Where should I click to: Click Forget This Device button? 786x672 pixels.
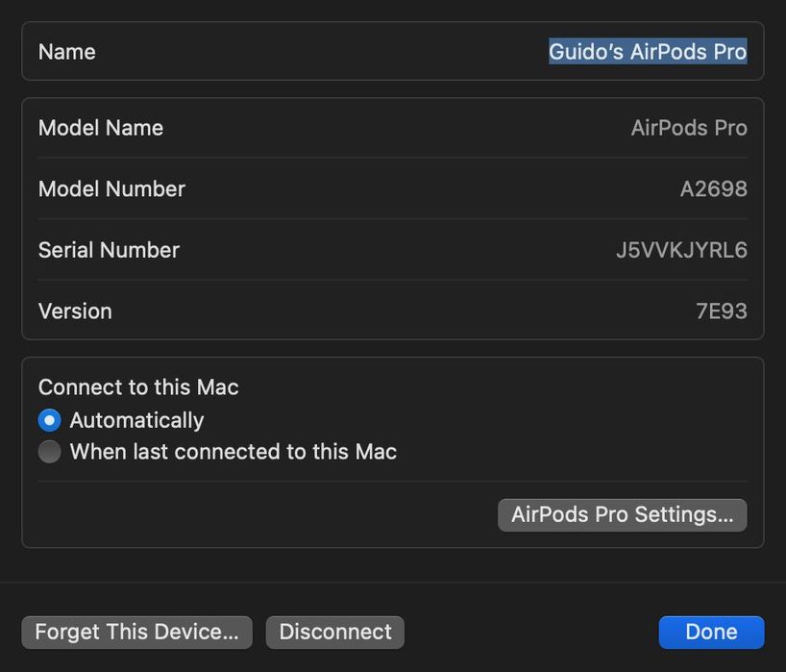click(136, 633)
